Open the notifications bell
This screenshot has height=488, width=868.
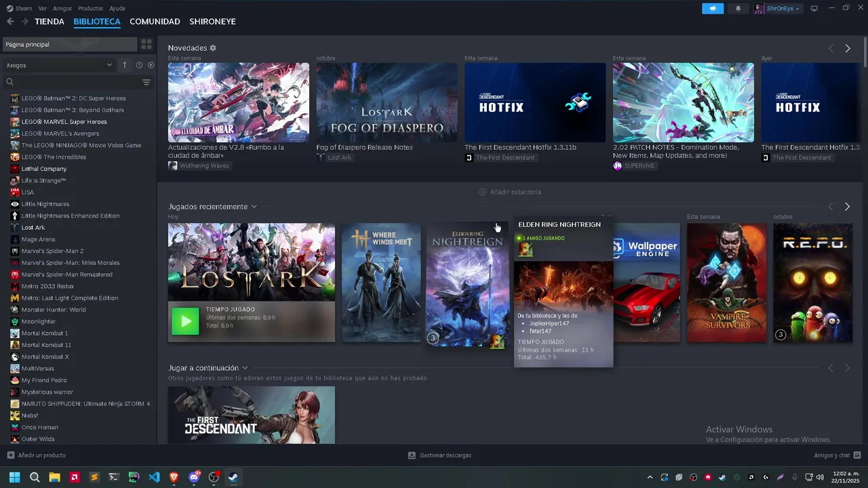pyautogui.click(x=738, y=8)
